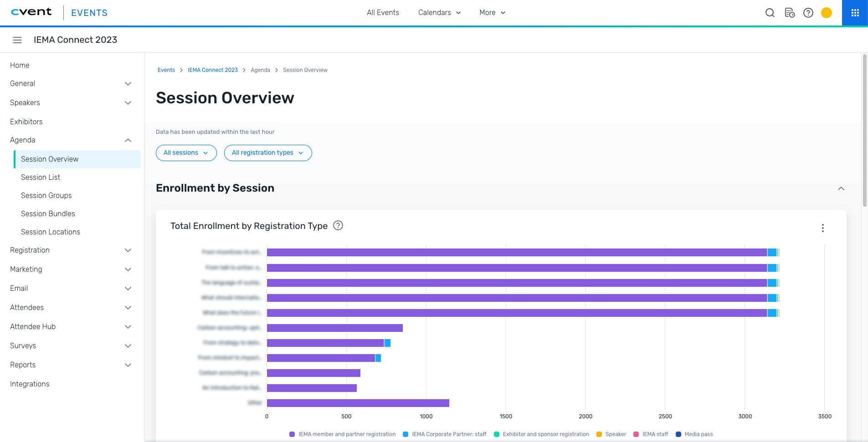Open Session Groups in sidebar
Image resolution: width=868 pixels, height=442 pixels.
click(x=46, y=196)
